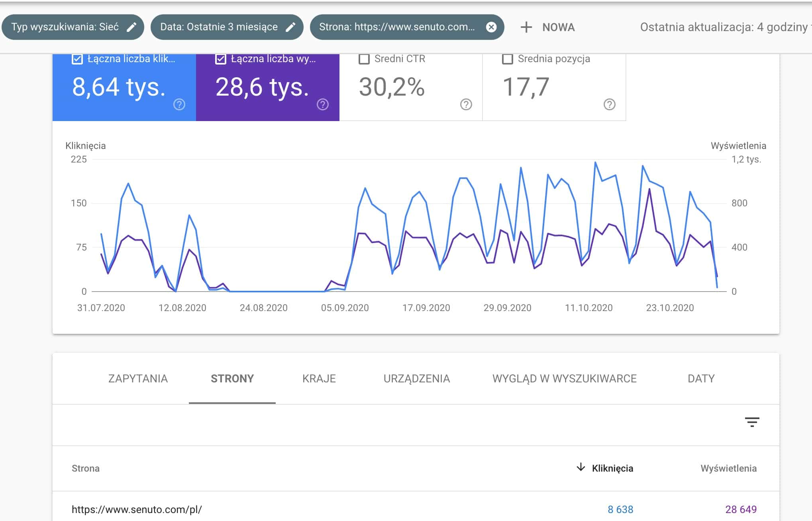Open help icon for Średni CTR

(466, 104)
